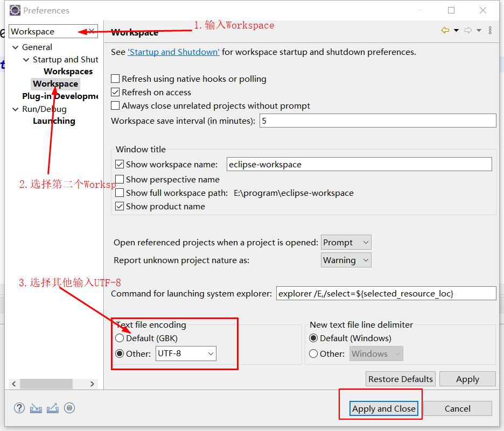The height and width of the screenshot is (431, 504).
Task: Open the Prompt referenced projects dropdown
Action: tap(346, 243)
